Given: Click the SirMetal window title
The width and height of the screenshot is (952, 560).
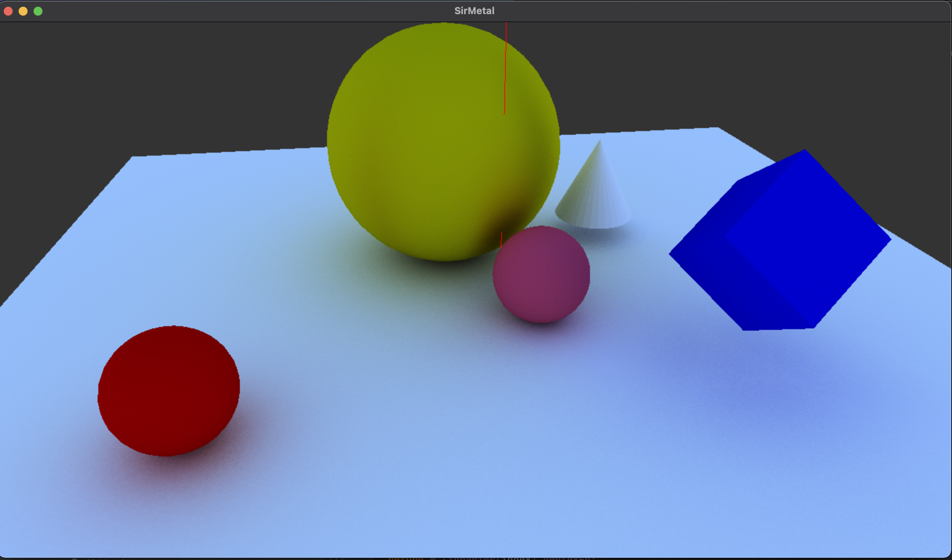Looking at the screenshot, I should tap(474, 10).
